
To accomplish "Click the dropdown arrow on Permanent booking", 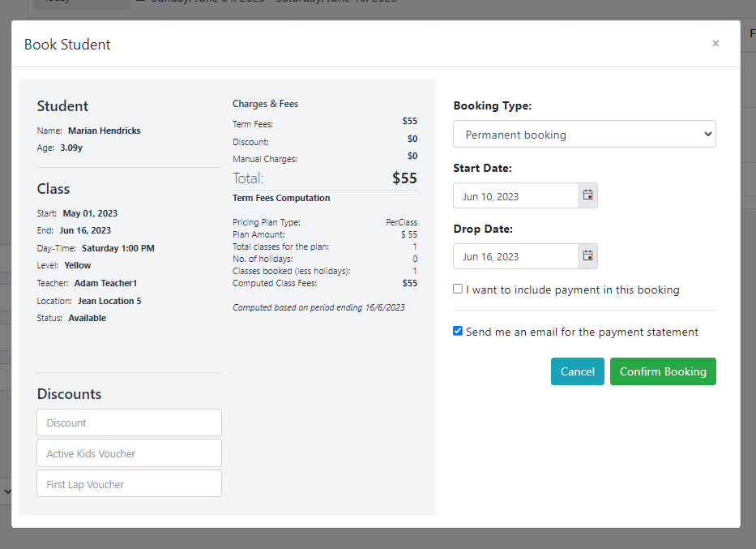I will [707, 134].
